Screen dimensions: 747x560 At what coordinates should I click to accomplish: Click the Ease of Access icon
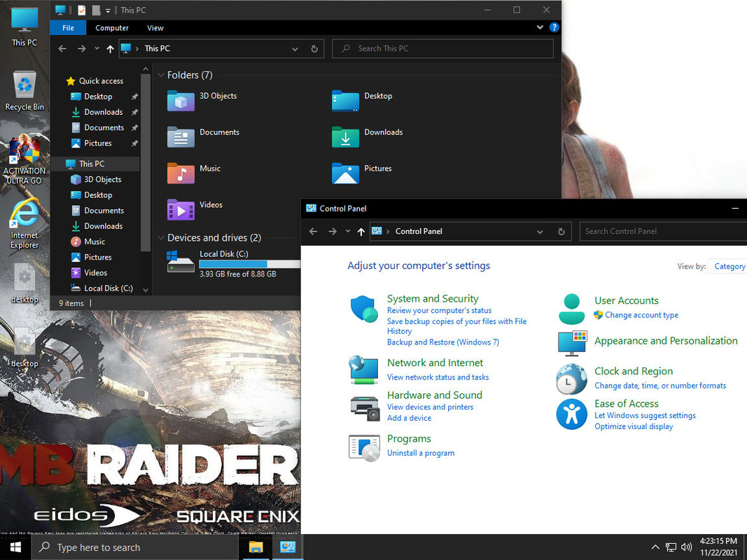[571, 414]
